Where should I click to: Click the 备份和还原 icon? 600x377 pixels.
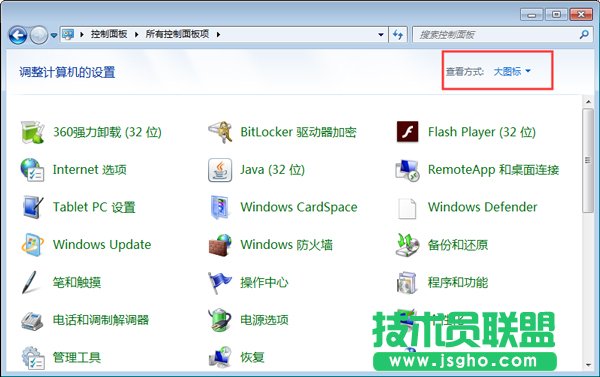407,245
